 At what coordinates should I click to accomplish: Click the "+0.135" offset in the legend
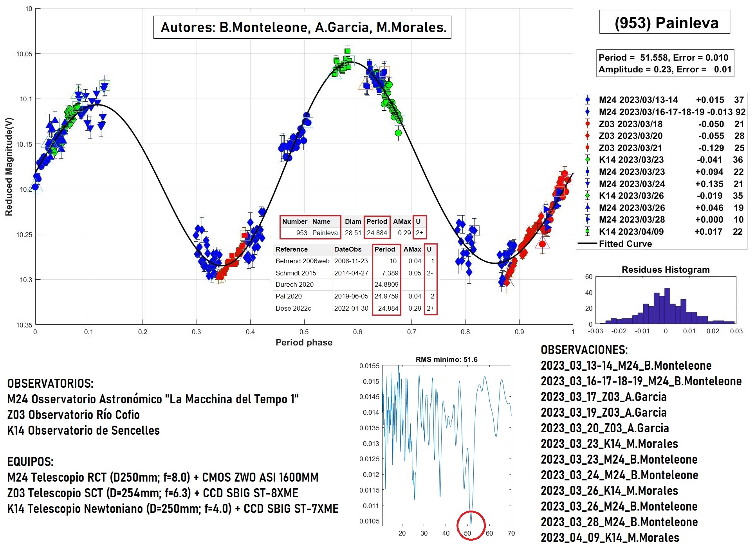[x=709, y=184]
